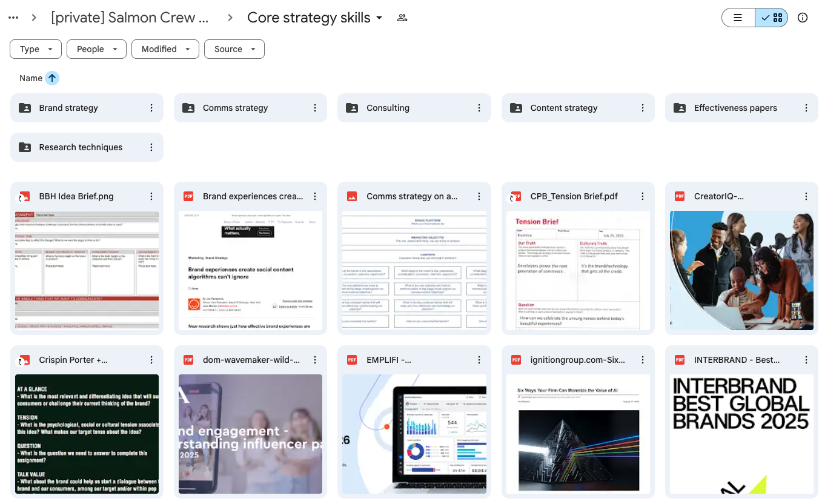The height and width of the screenshot is (504, 822).
Task: Open the view details info icon
Action: 803,18
